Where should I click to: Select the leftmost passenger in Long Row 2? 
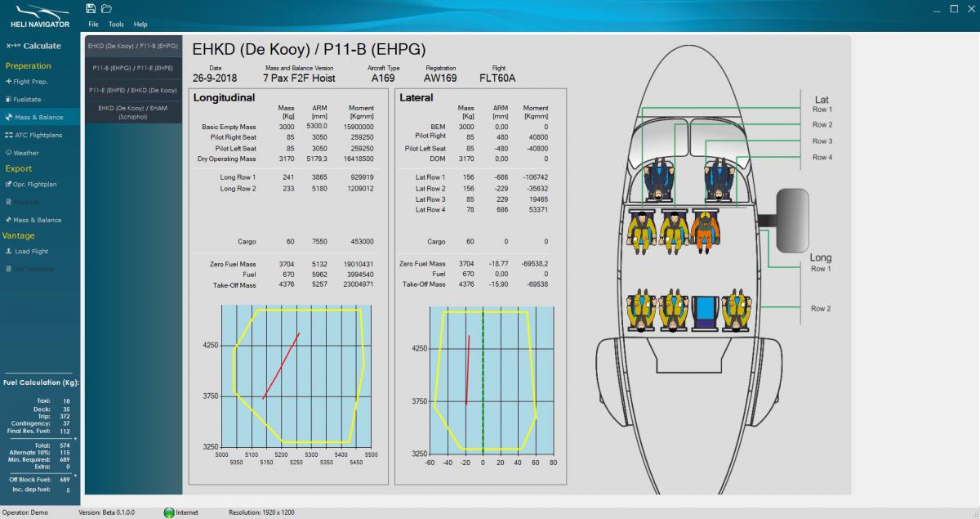coord(643,310)
